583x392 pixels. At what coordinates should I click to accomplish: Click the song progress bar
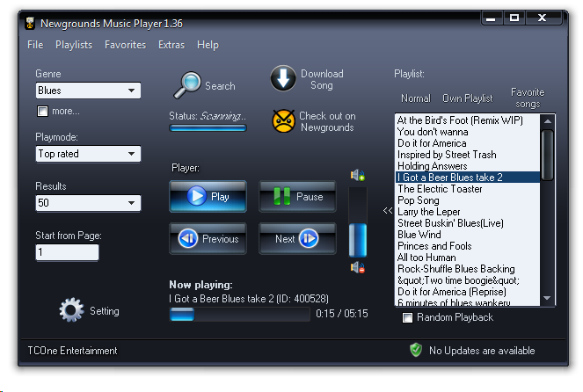point(239,315)
